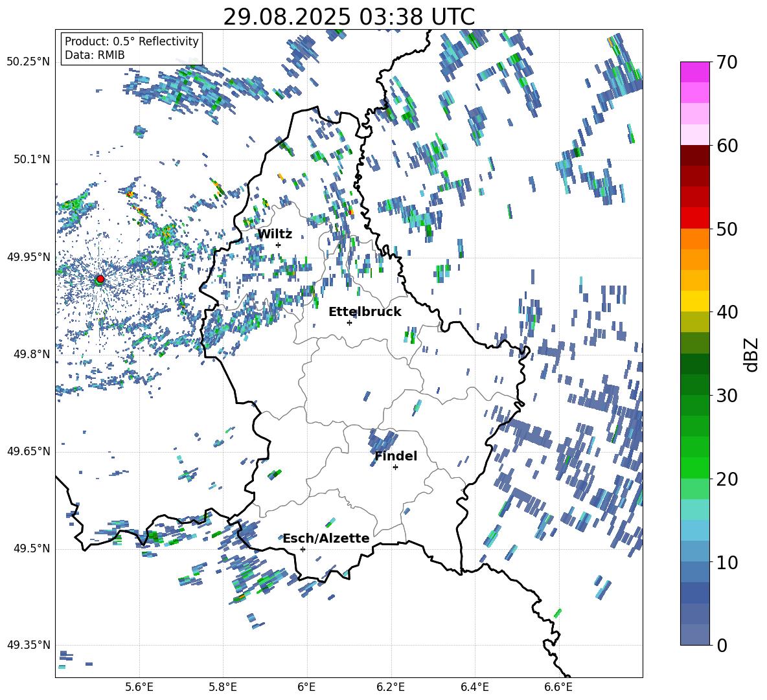Click the Product: 0.5° Reflectivity text
Image resolution: width=767 pixels, height=700 pixels.
click(132, 41)
